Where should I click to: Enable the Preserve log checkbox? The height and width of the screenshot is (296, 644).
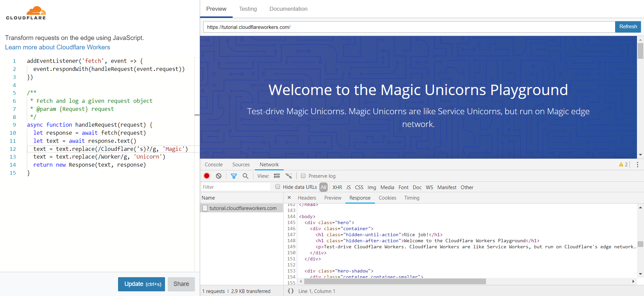pos(303,176)
